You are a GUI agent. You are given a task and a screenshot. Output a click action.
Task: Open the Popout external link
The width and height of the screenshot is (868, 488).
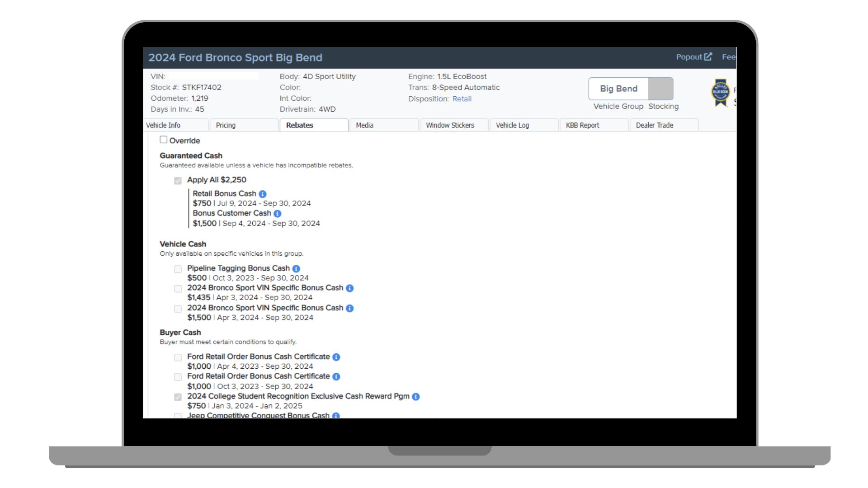point(693,56)
